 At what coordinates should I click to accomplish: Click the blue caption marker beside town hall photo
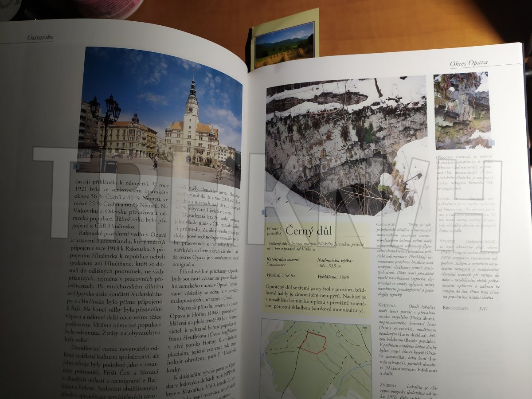76,167
